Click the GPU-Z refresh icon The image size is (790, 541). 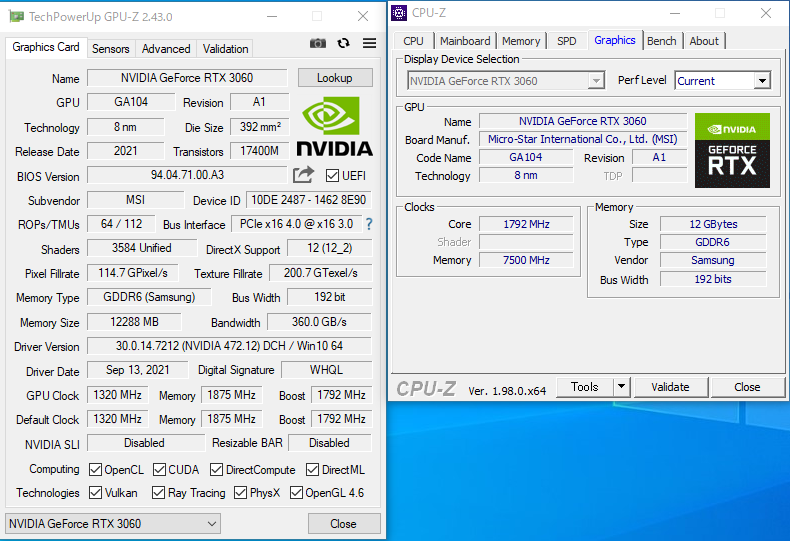(344, 43)
